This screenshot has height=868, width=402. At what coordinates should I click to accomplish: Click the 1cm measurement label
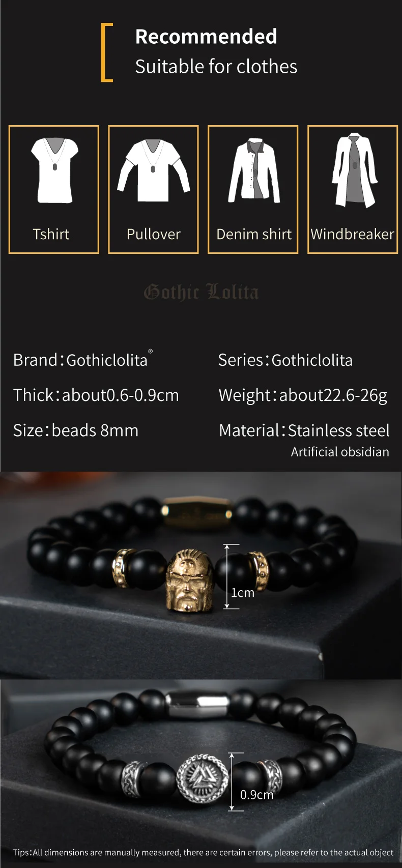[x=242, y=592]
